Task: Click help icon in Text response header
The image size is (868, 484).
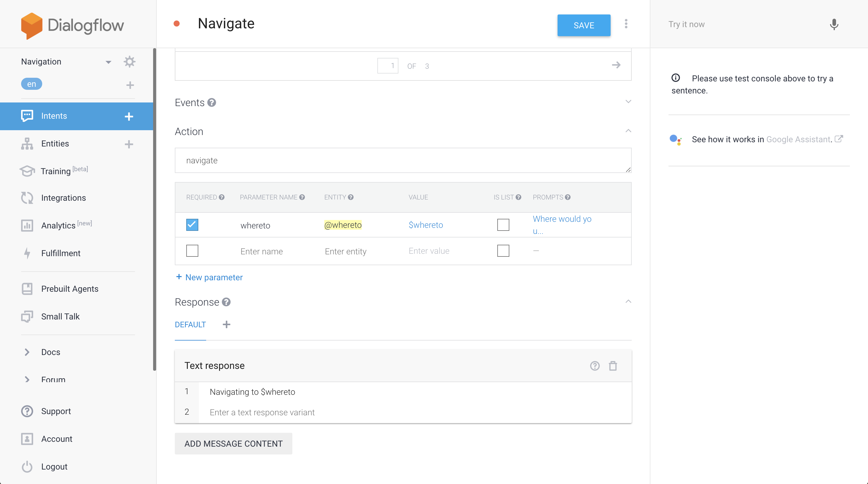Action: 595,366
